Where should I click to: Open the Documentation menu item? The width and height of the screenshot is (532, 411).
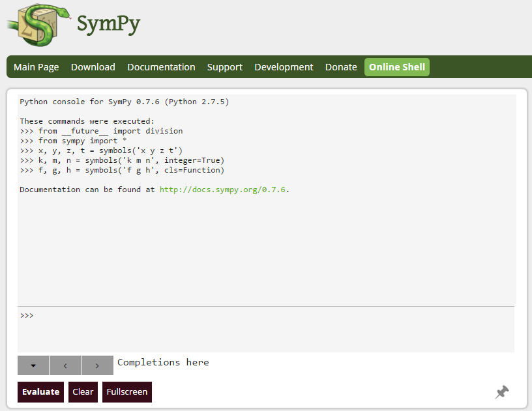(x=161, y=67)
